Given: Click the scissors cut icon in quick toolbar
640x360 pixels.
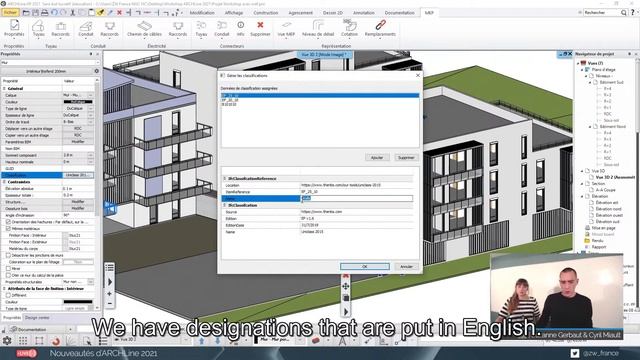Looking at the screenshot, I should pos(73,13).
